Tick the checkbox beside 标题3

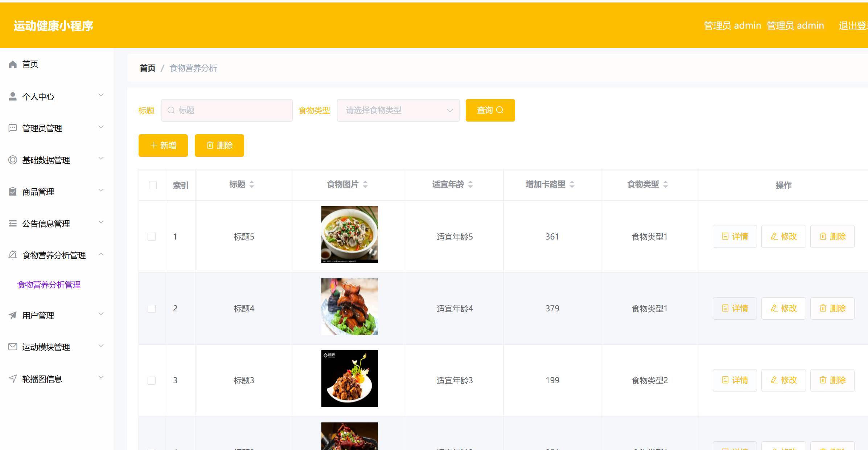[x=152, y=380]
